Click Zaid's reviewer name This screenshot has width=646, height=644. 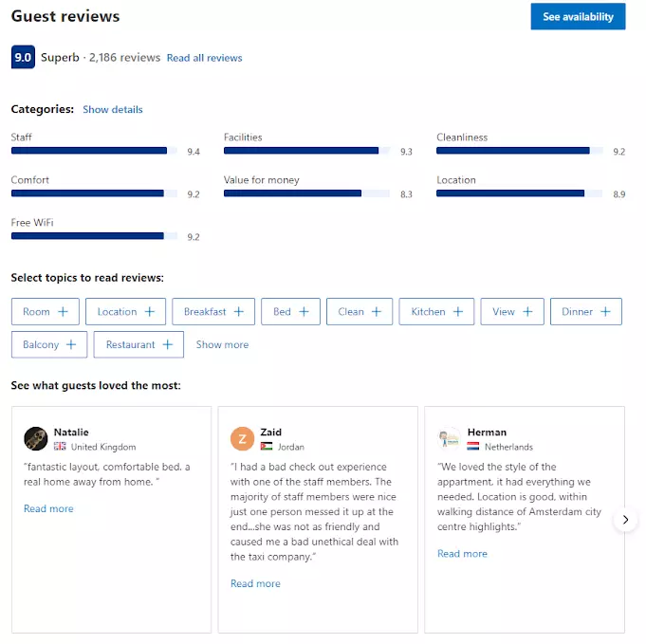pyautogui.click(x=271, y=432)
